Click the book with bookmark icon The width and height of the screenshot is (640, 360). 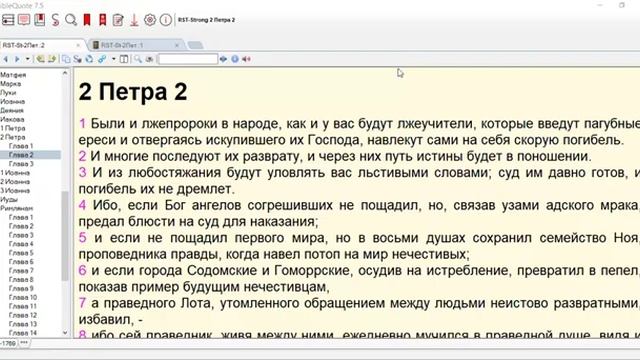point(40,20)
